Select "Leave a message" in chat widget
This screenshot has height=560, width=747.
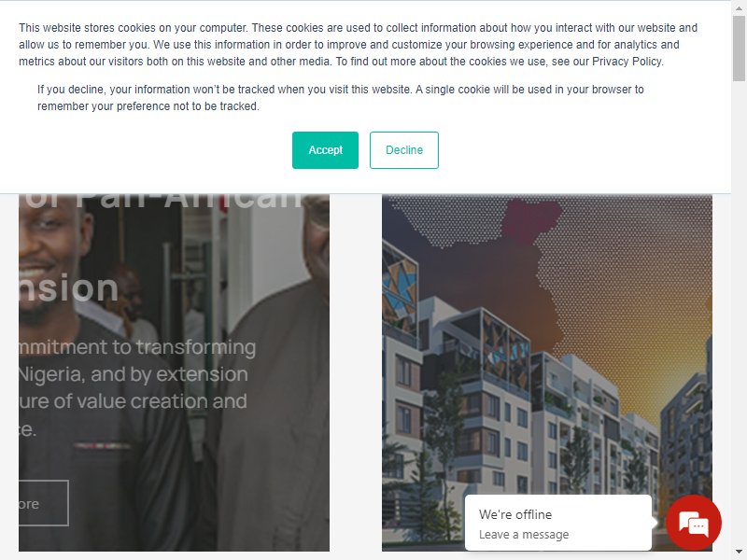(524, 534)
